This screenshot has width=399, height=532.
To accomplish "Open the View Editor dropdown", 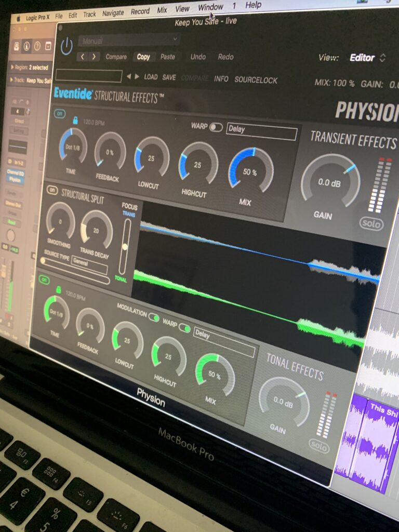I will click(367, 58).
